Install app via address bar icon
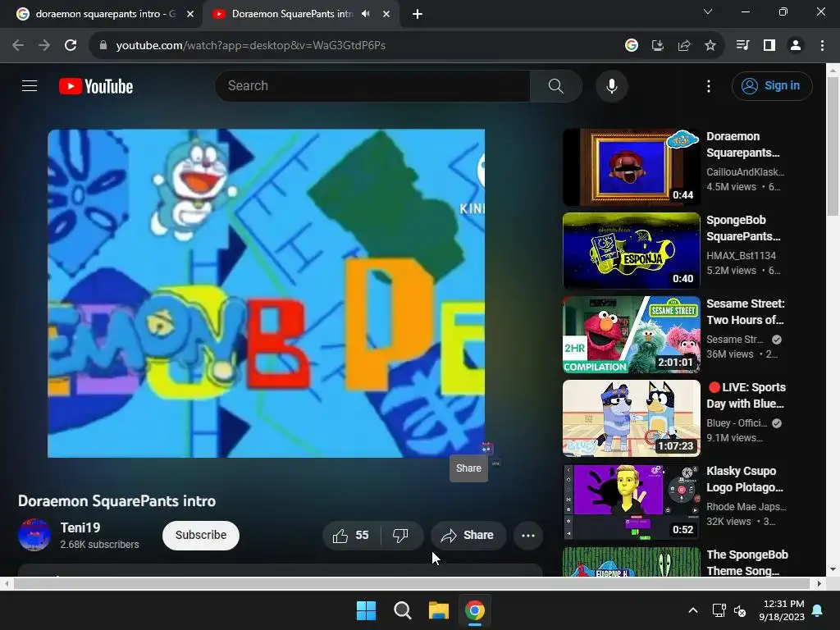This screenshot has width=840, height=630. [657, 46]
